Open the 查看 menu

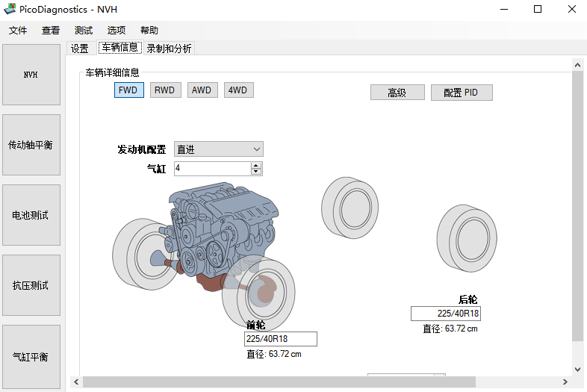coord(51,31)
